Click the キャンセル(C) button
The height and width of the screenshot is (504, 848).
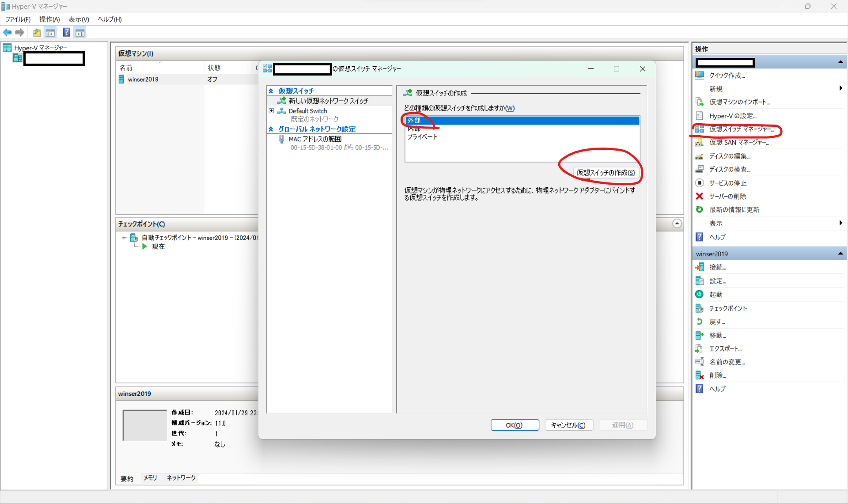(568, 425)
